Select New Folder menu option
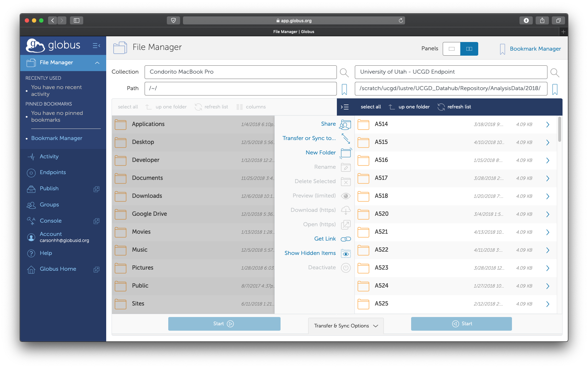Image resolution: width=588 pixels, height=368 pixels. coord(321,153)
